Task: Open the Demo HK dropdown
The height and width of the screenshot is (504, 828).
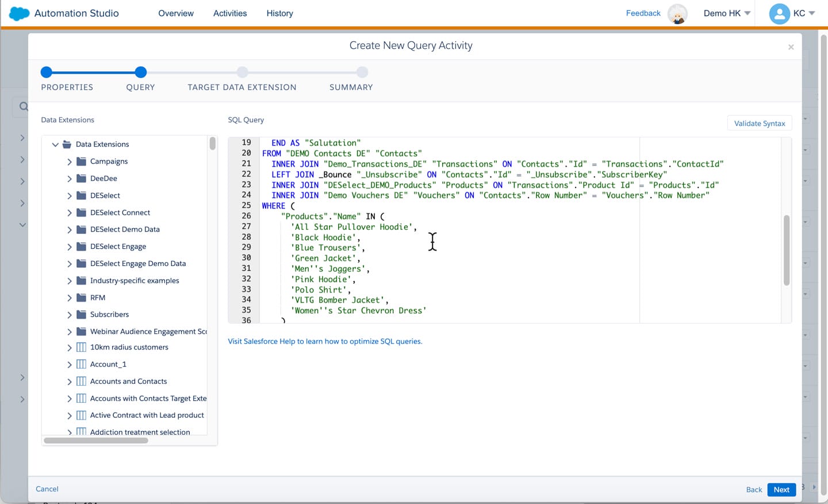Action: [726, 13]
